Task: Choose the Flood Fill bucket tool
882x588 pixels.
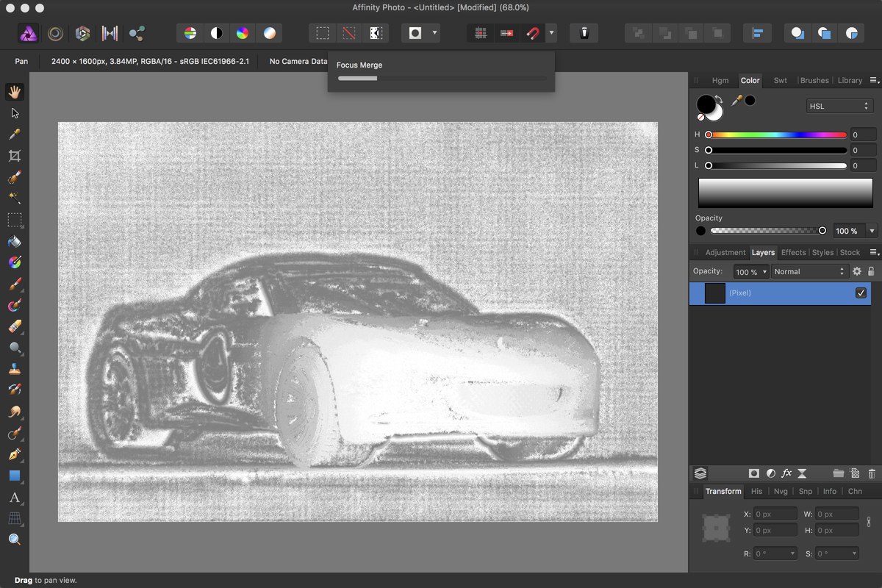Action: click(x=14, y=241)
